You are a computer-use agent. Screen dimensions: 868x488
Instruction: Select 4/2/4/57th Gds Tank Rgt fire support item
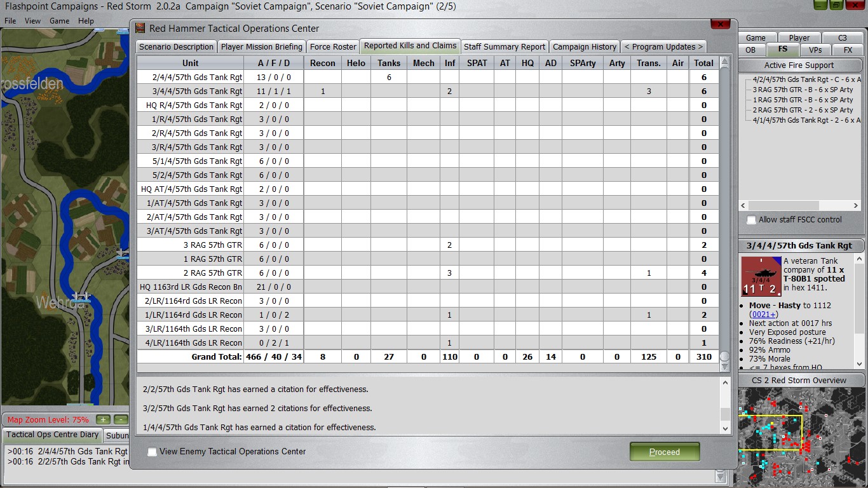806,79
